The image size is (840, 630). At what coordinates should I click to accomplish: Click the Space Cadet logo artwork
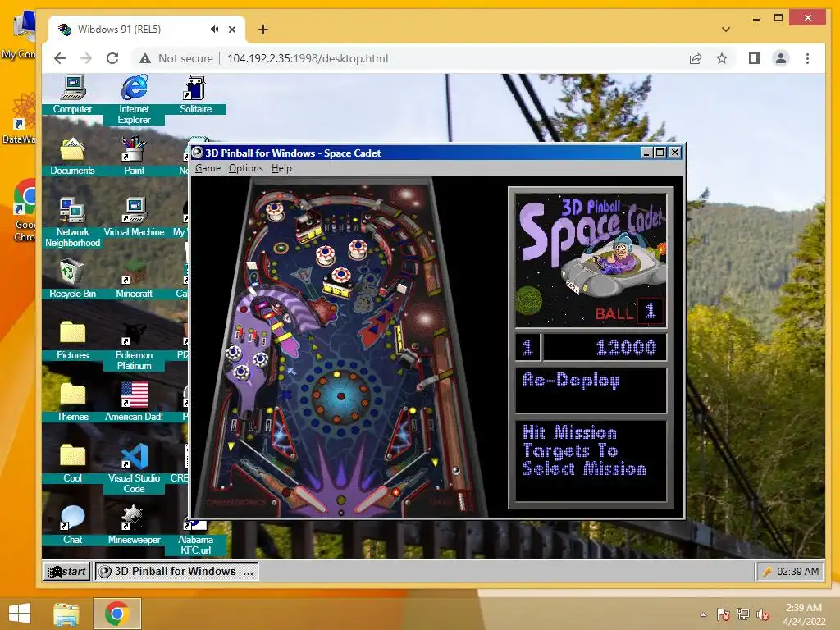click(x=591, y=260)
